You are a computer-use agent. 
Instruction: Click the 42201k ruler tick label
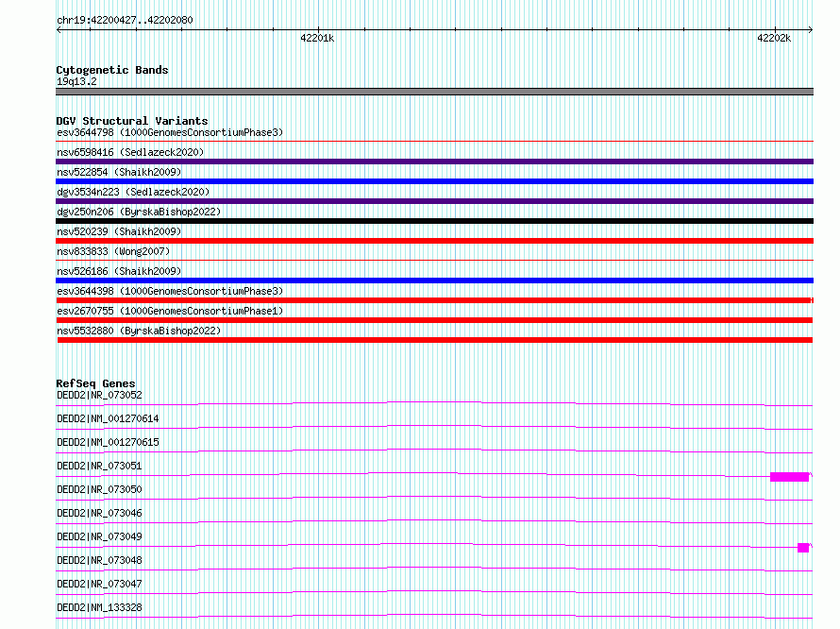tap(317, 38)
